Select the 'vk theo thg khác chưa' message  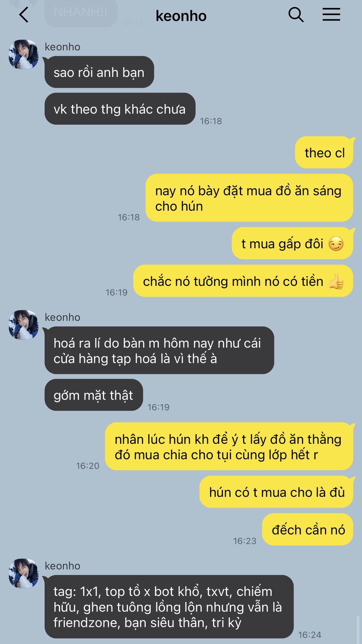pyautogui.click(x=120, y=109)
